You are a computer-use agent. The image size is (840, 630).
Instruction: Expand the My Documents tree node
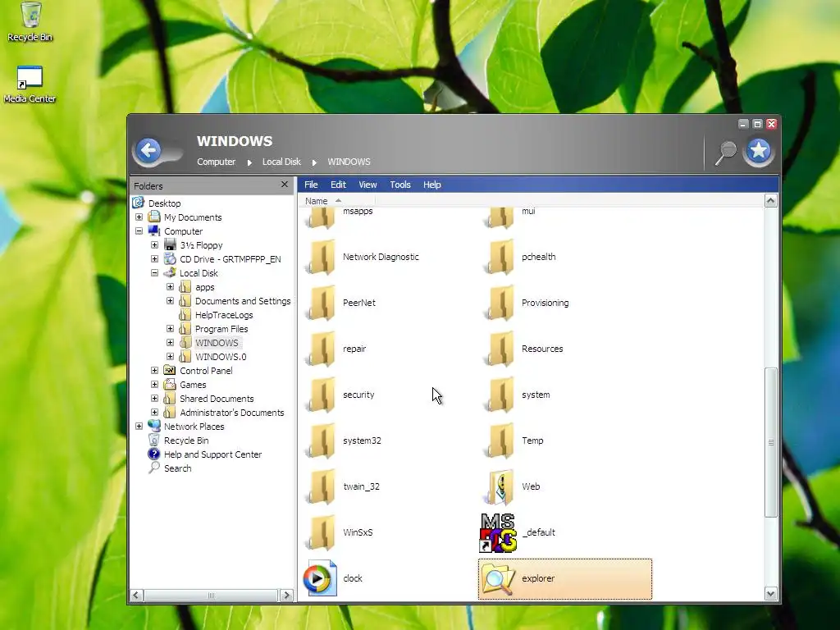coord(139,217)
